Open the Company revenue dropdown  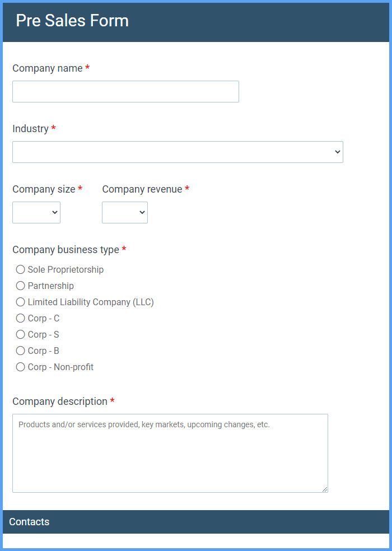[125, 212]
